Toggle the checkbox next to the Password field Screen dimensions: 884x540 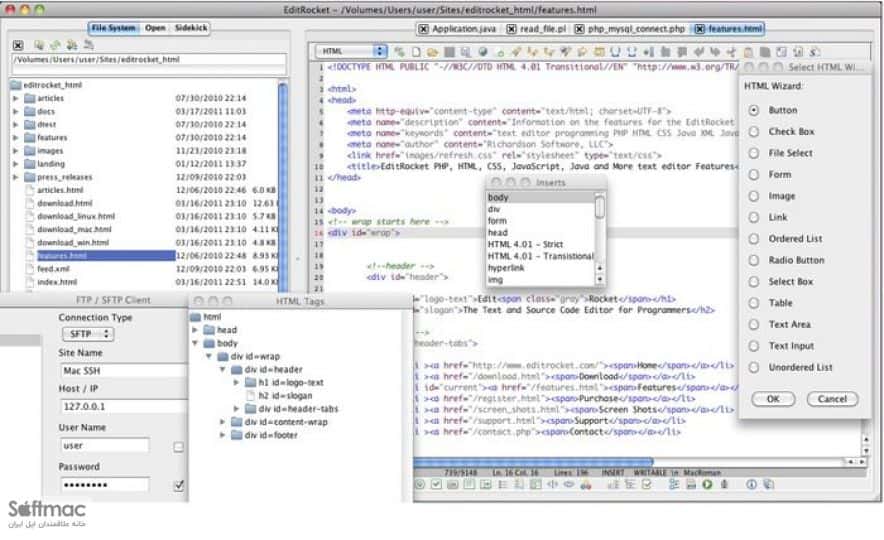(179, 485)
